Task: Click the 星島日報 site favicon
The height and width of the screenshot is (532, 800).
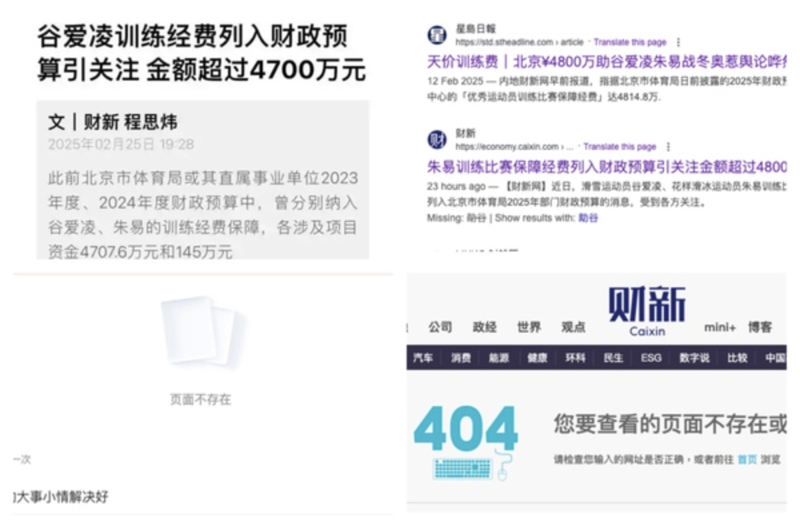Action: [437, 35]
